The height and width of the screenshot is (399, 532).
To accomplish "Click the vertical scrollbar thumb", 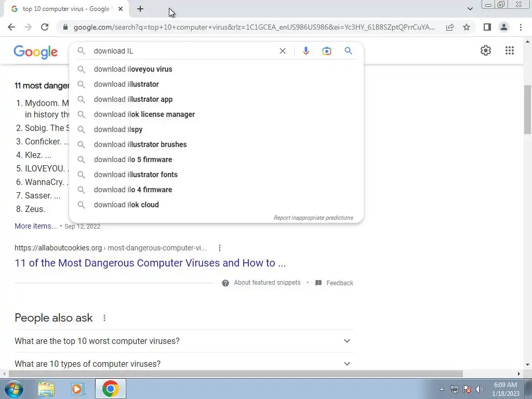I will (527, 109).
